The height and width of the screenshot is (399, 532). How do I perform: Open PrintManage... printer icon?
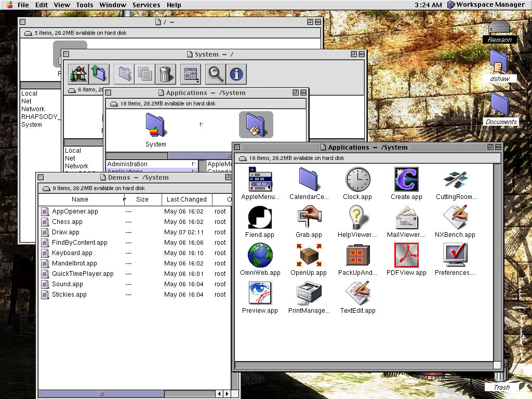tap(309, 294)
